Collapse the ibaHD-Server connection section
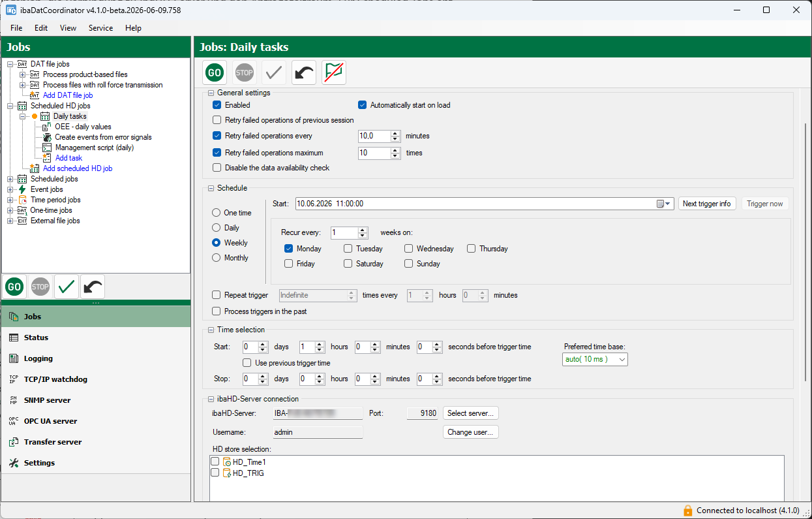The image size is (812, 519). 211,399
